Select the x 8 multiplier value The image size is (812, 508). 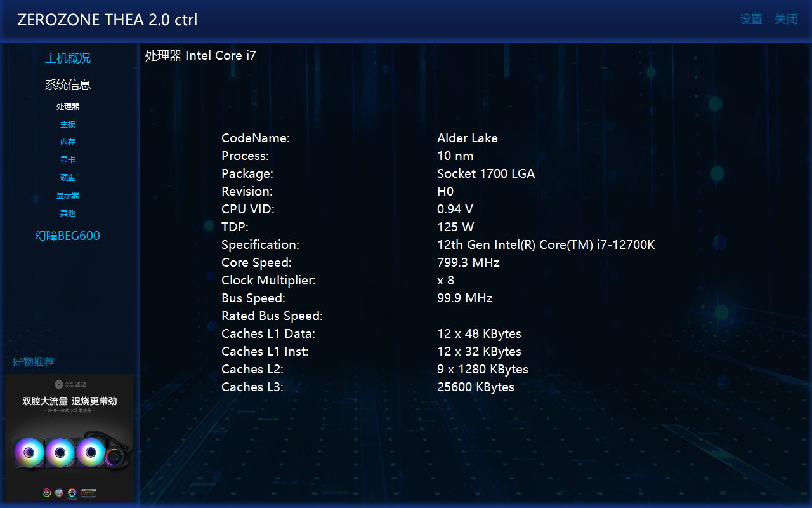(x=446, y=280)
